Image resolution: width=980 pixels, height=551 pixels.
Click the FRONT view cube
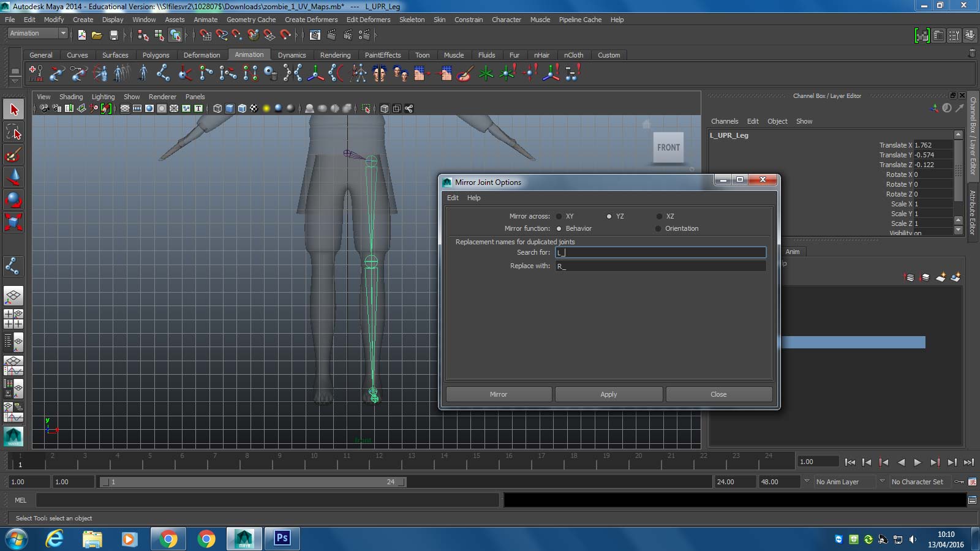tap(668, 148)
